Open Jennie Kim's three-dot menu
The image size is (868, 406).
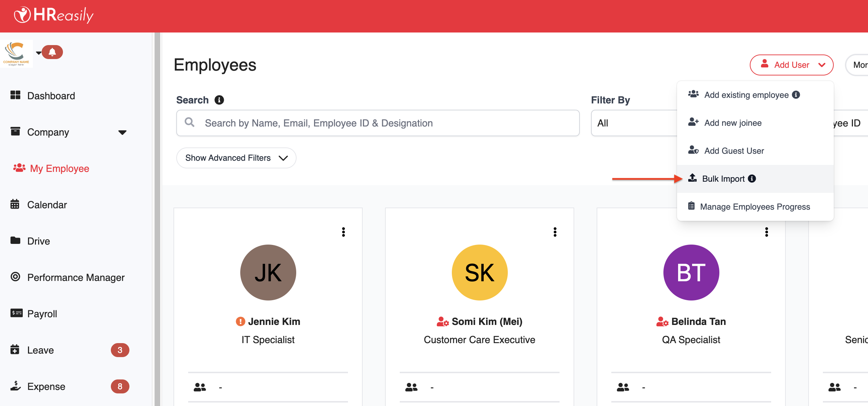343,232
